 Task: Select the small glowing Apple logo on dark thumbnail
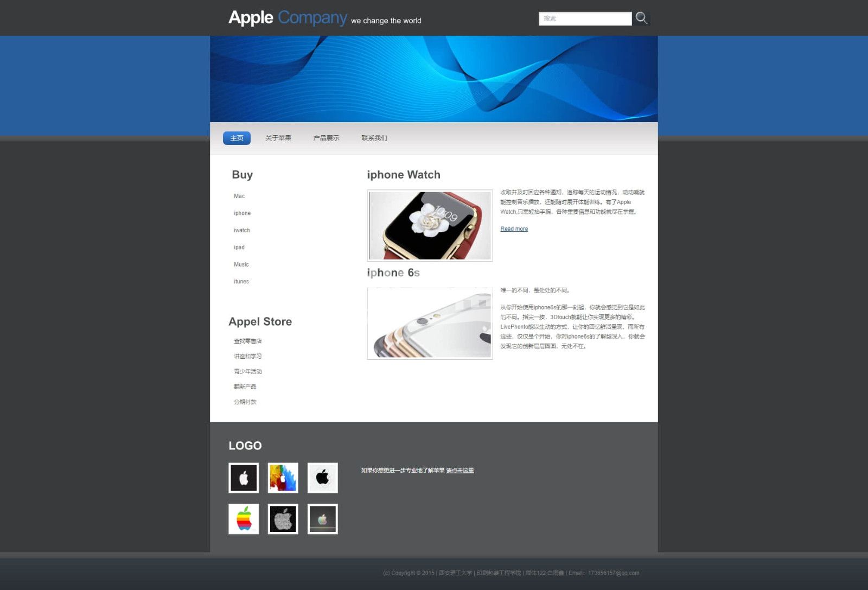click(x=323, y=519)
